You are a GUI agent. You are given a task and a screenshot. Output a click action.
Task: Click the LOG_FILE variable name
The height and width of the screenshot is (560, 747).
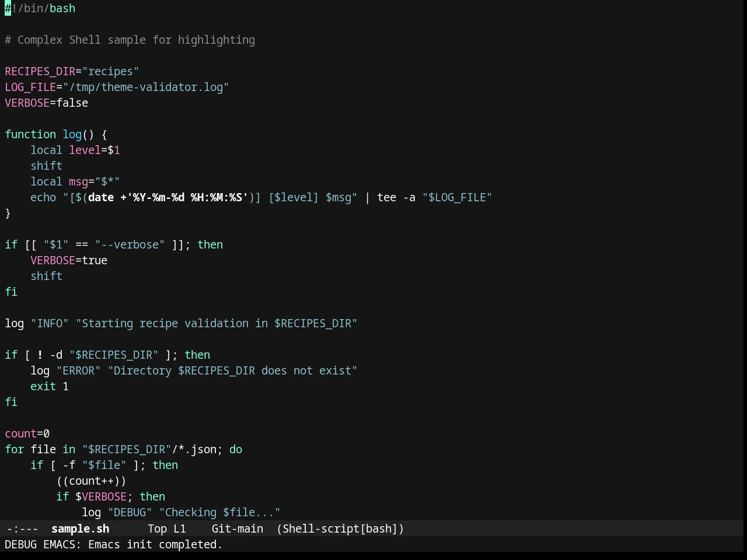30,87
